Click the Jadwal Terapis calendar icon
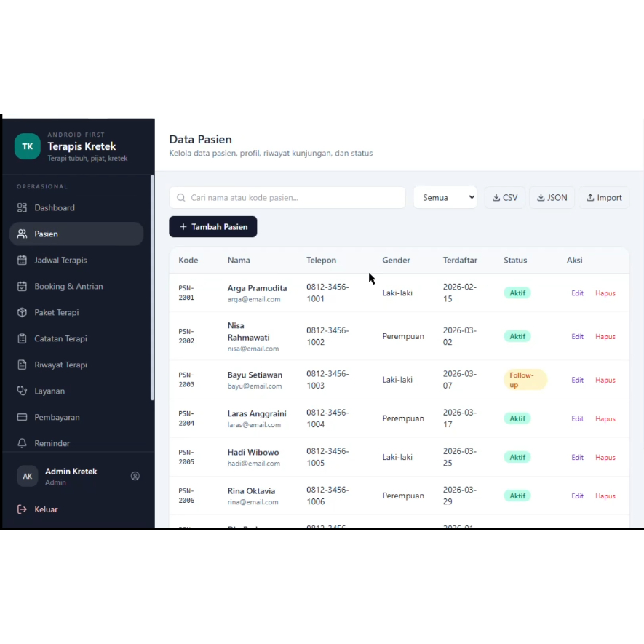 point(22,260)
